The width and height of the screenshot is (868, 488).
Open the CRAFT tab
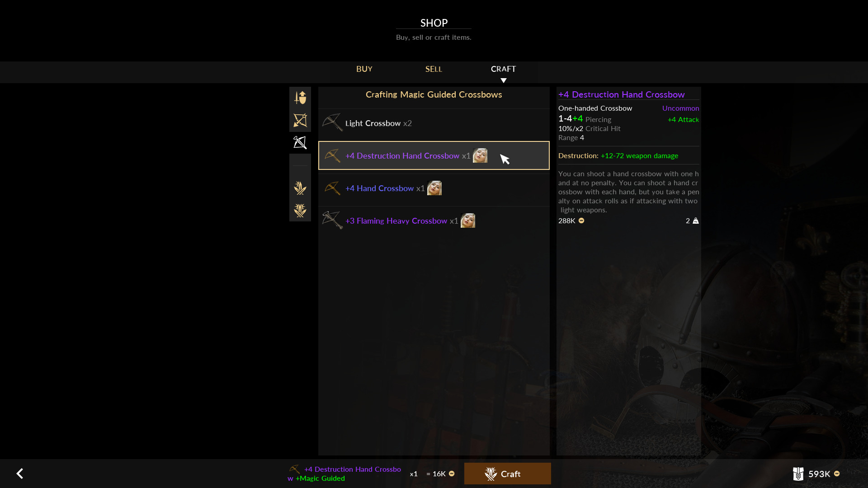point(503,69)
